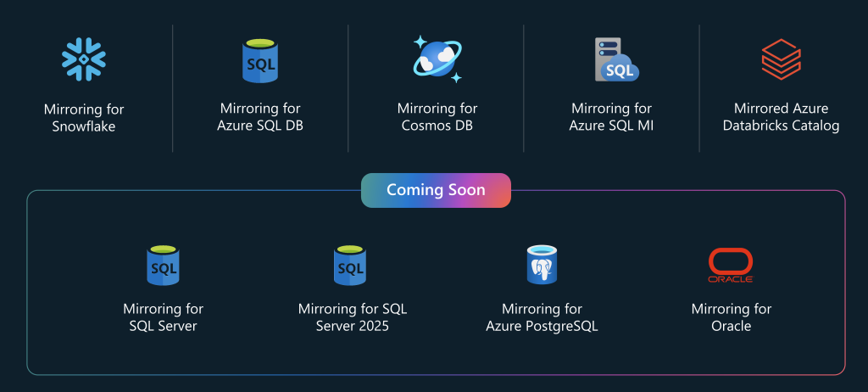Select "Mirrored Azure Databricks Catalog" label
This screenshot has width=868, height=392.
(x=781, y=116)
